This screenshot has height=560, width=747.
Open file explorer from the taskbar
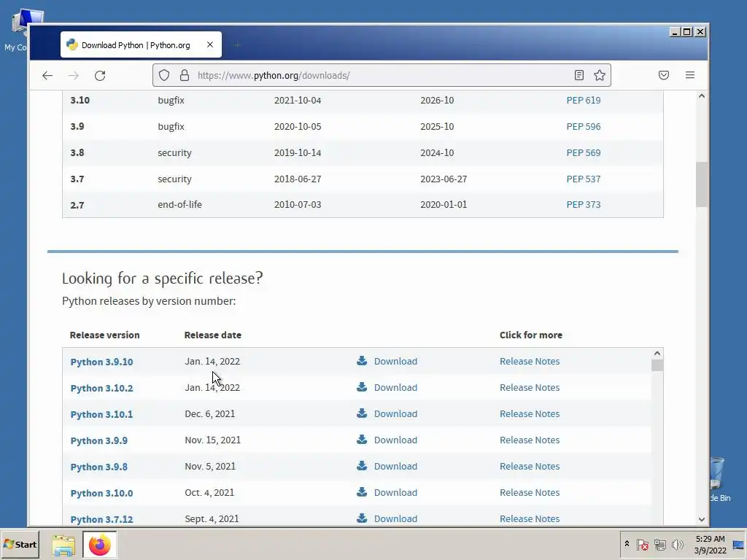63,545
